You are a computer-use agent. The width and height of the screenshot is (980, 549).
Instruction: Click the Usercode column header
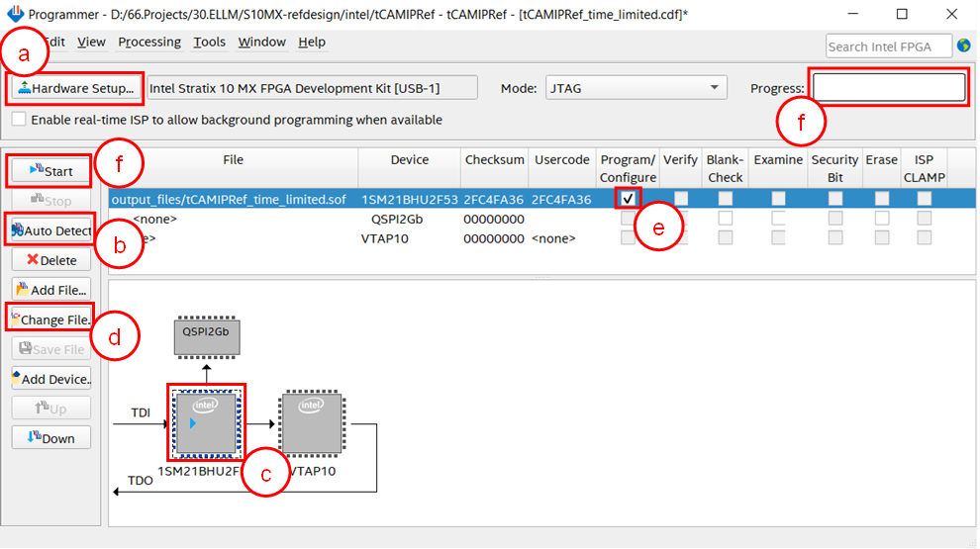pyautogui.click(x=562, y=160)
